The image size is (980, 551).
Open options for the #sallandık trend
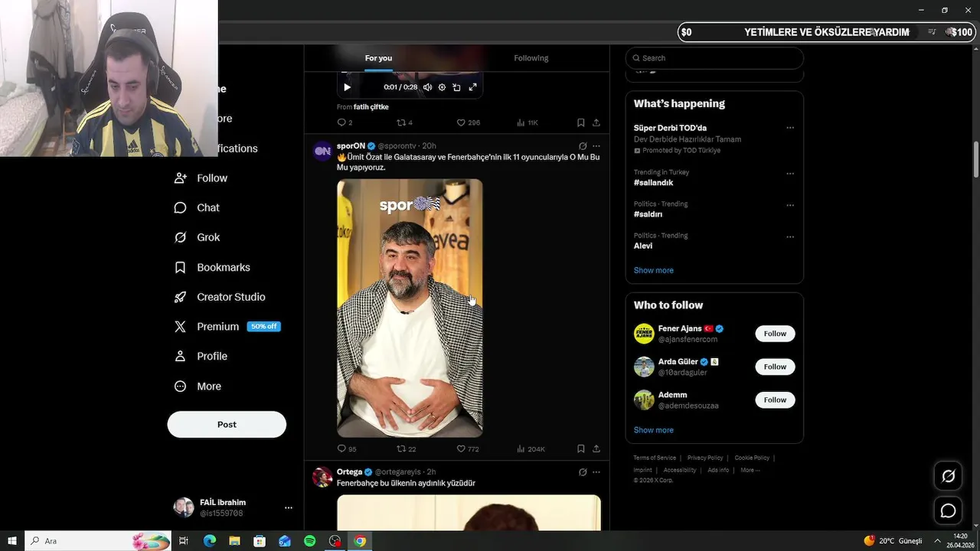click(x=790, y=174)
